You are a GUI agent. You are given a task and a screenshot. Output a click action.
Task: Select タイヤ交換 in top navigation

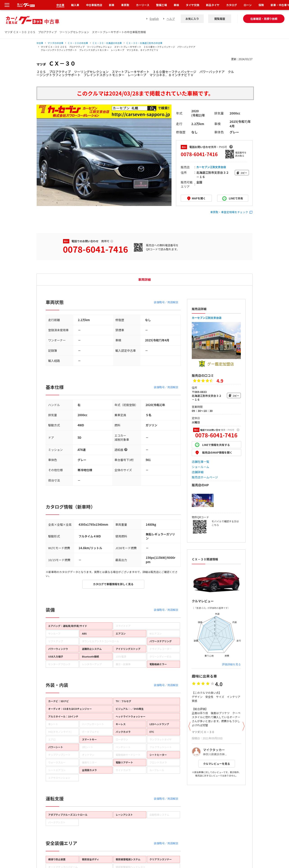pos(192,5)
